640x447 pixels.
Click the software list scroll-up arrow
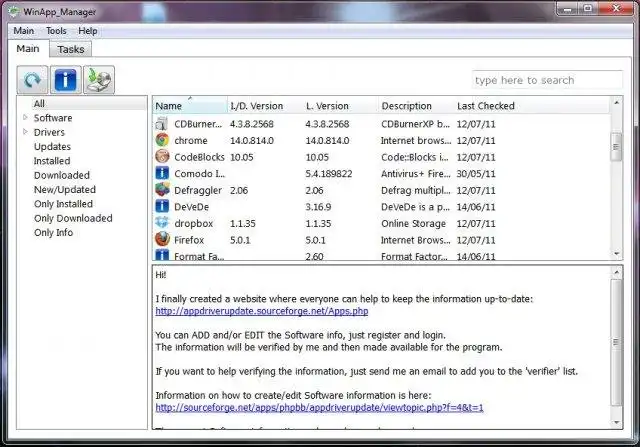pyautogui.click(x=616, y=103)
